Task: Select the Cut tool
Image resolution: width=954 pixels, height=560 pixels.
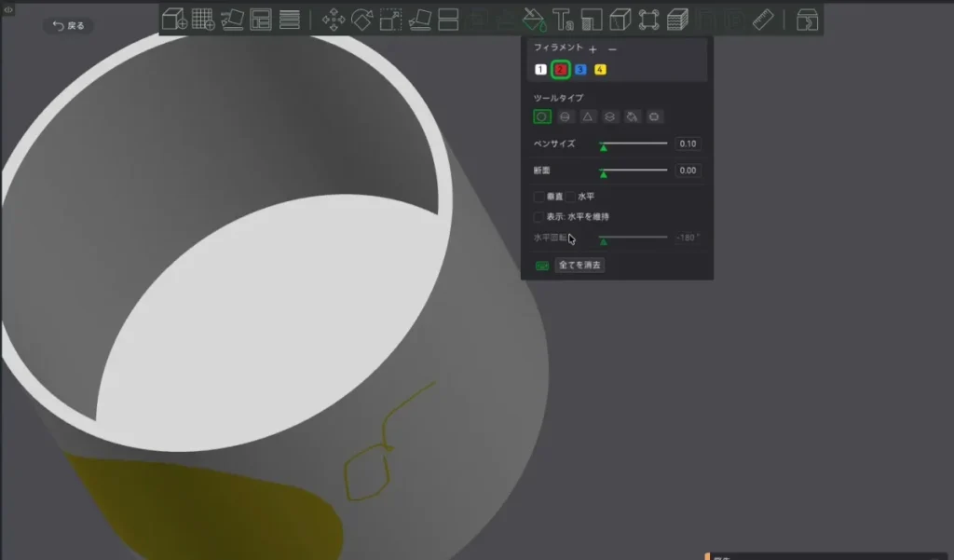Action: 448,20
